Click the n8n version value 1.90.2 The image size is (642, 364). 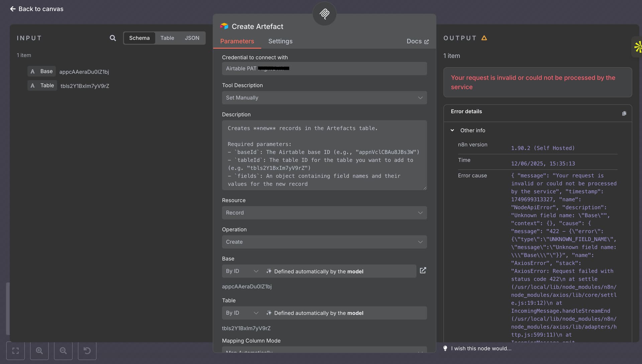pyautogui.click(x=543, y=148)
